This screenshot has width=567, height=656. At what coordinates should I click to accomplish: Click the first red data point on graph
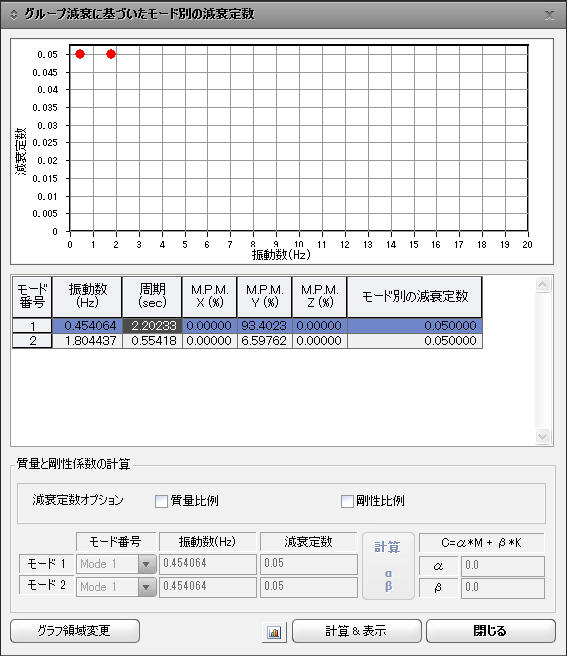click(x=80, y=54)
